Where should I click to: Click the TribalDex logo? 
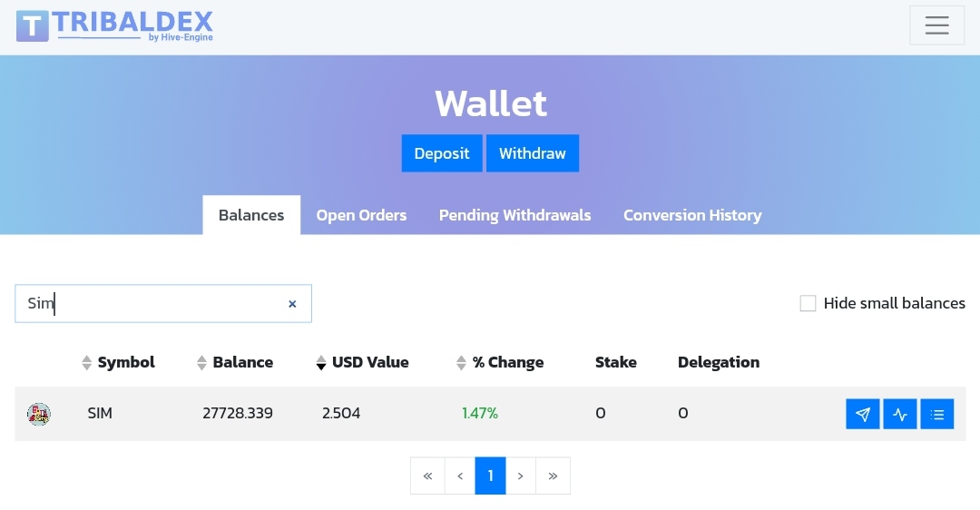115,25
